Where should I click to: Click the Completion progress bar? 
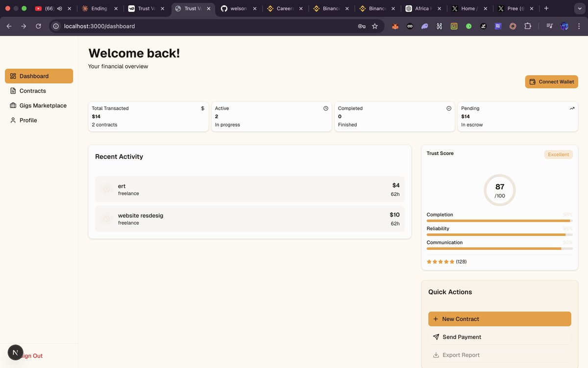[500, 221]
